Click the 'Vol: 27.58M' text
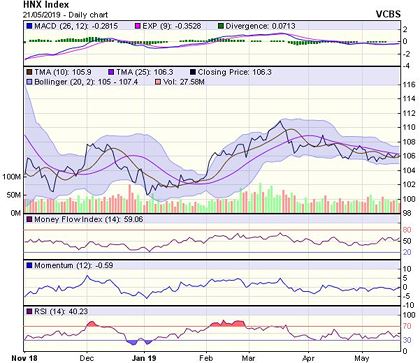This screenshot has width=420, height=363. (183, 82)
